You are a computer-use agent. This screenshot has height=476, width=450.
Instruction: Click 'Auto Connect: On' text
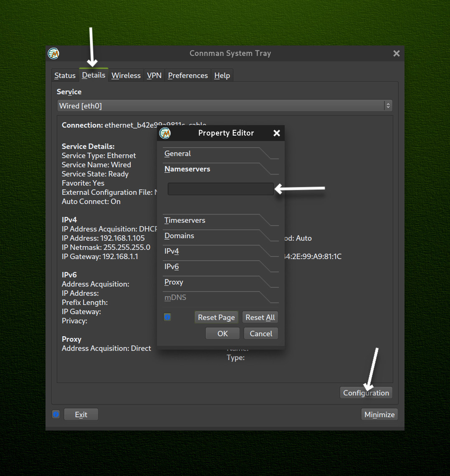point(91,201)
